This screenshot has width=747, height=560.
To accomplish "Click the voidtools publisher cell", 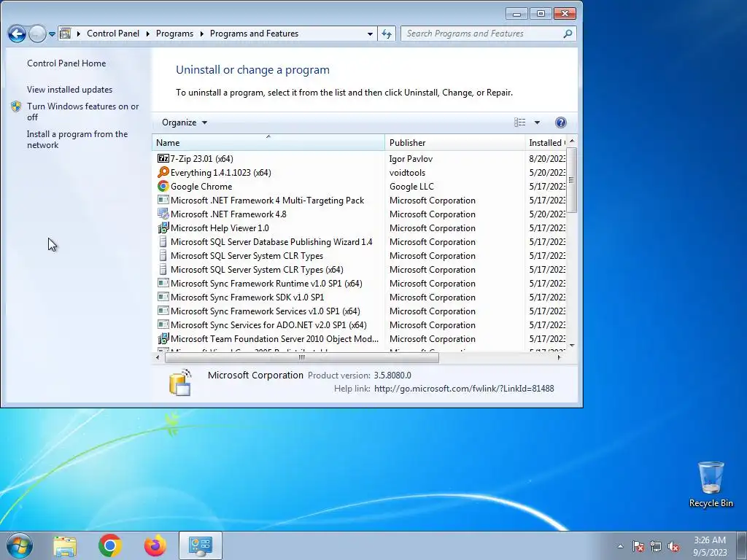I will point(407,172).
